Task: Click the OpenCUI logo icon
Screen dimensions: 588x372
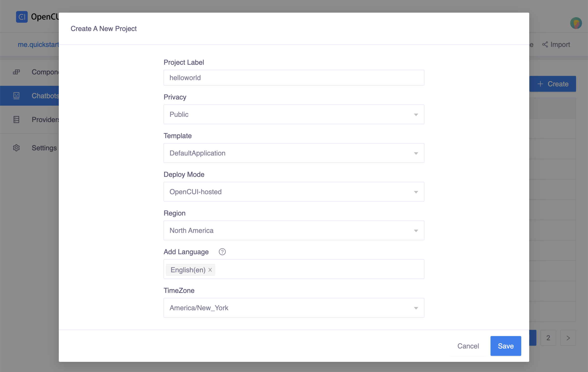Action: point(21,16)
